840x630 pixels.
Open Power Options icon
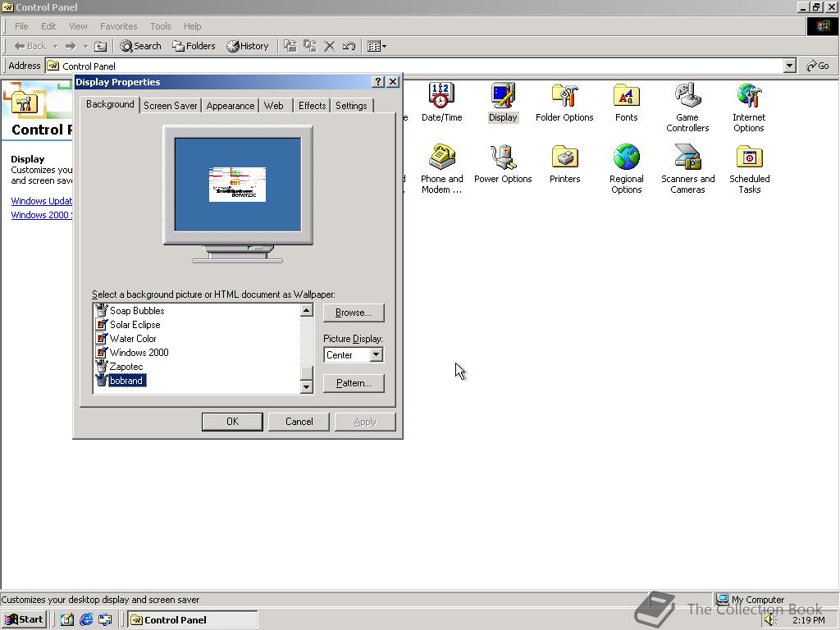tap(503, 163)
